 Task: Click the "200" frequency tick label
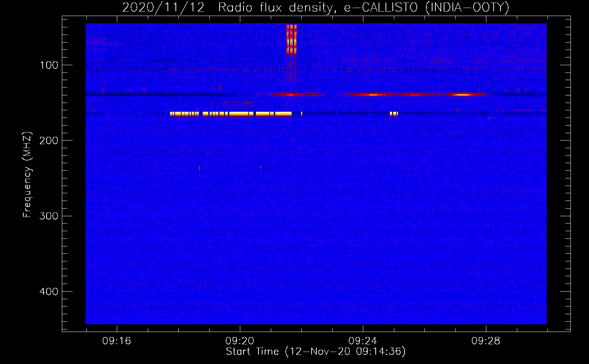49,141
